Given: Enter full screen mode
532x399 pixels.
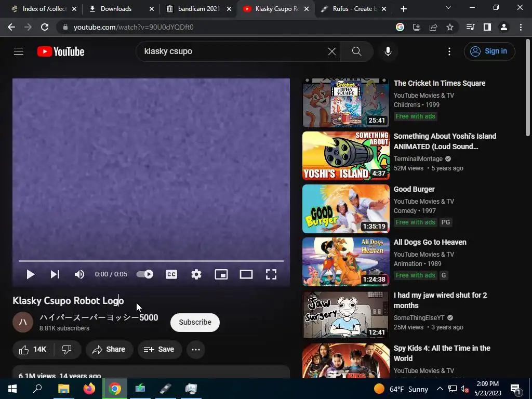Looking at the screenshot, I should [x=271, y=274].
